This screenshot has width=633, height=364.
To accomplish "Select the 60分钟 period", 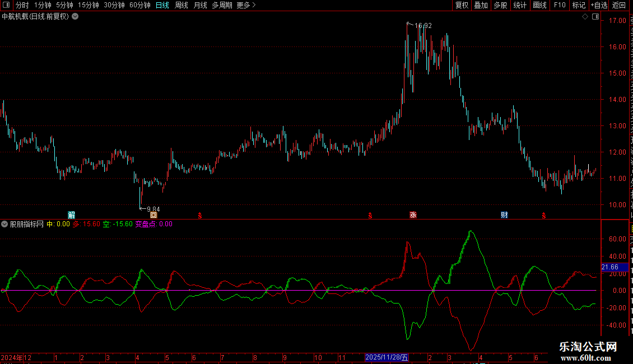I will (x=140, y=5).
